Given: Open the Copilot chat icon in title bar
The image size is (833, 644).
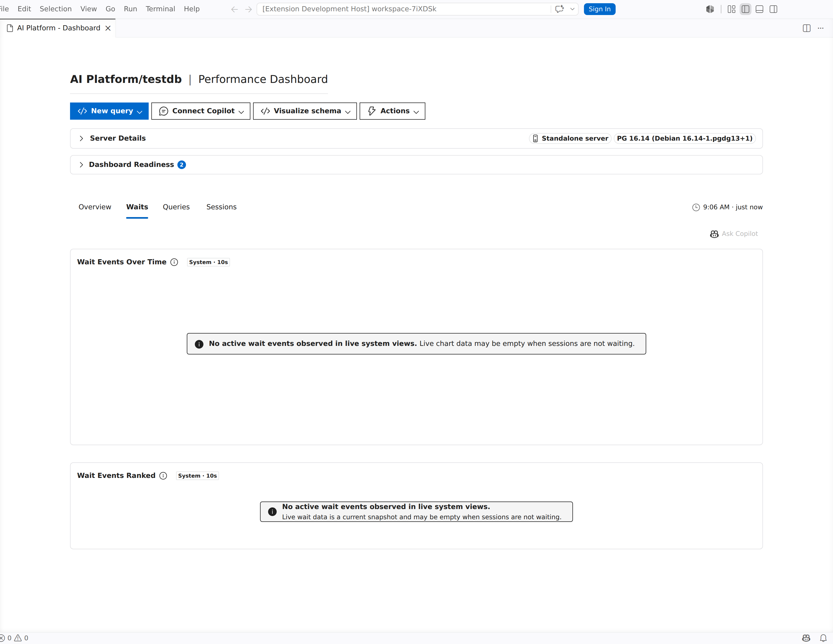Looking at the screenshot, I should tap(559, 9).
